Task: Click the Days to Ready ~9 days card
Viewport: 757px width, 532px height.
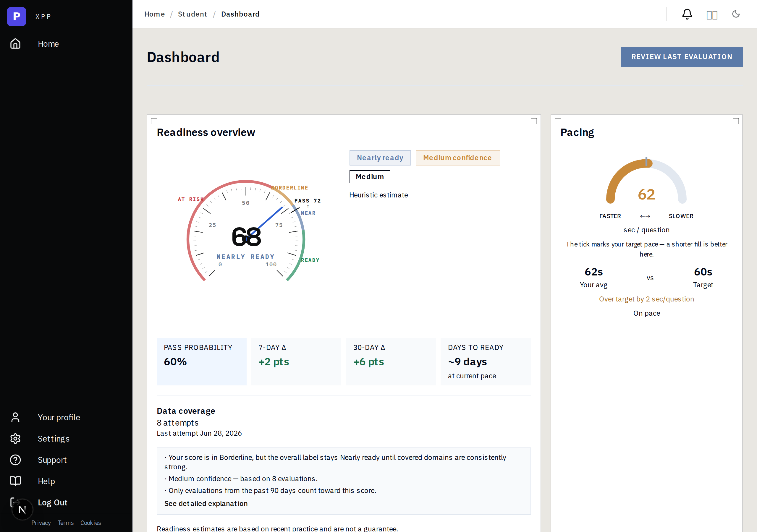Action: coord(486,361)
